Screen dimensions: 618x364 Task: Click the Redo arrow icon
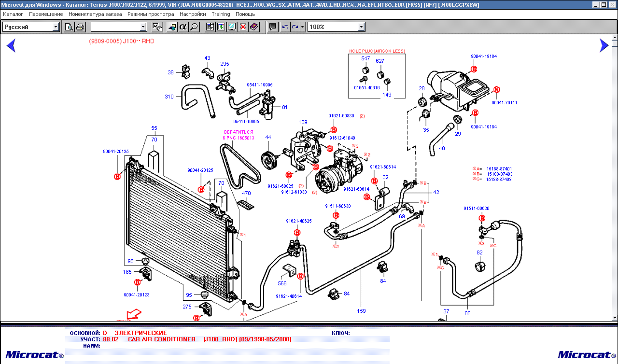(x=295, y=27)
